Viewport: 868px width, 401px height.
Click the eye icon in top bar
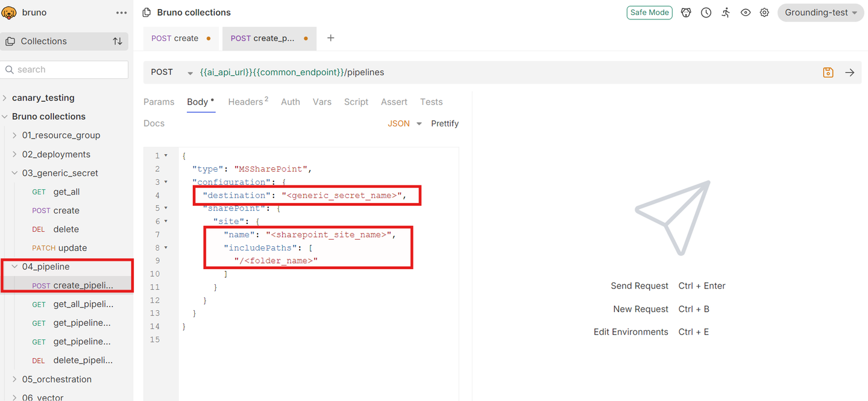pos(746,12)
